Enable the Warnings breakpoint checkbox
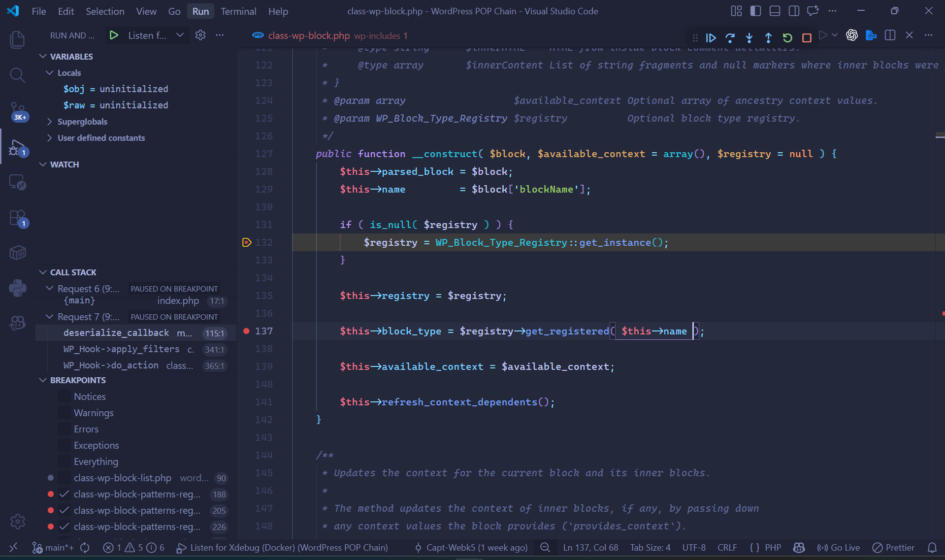 (64, 413)
